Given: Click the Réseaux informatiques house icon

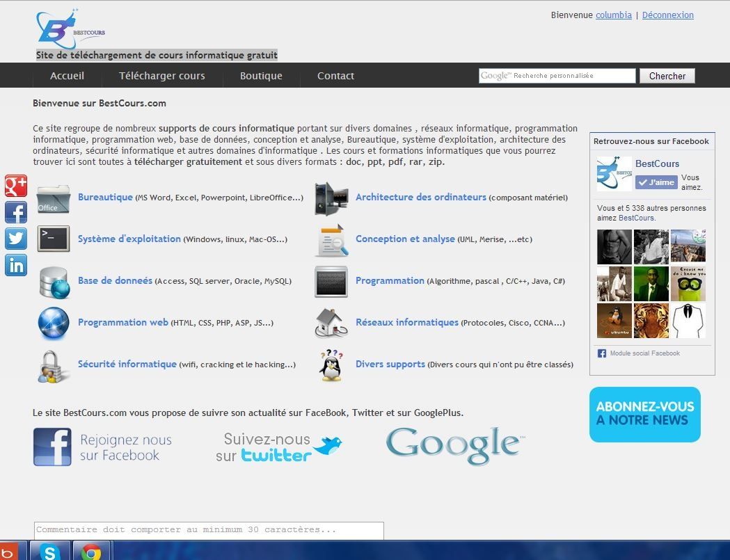Looking at the screenshot, I should pos(331,323).
